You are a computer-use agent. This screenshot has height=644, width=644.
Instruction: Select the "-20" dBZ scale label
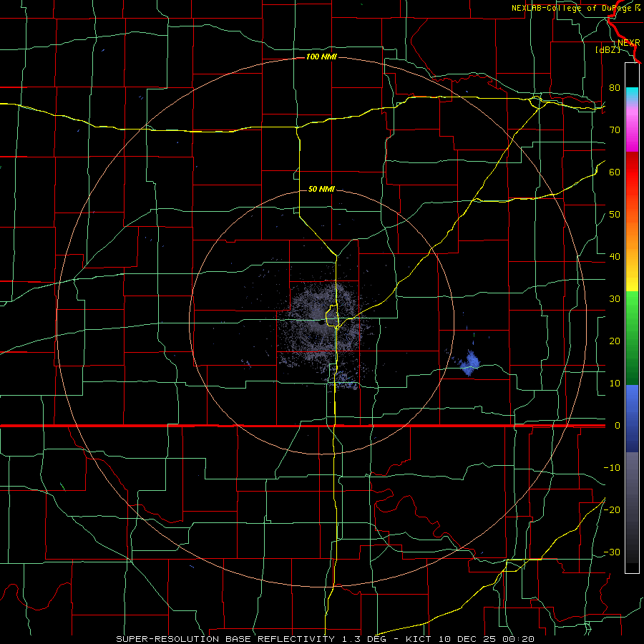[x=612, y=509]
